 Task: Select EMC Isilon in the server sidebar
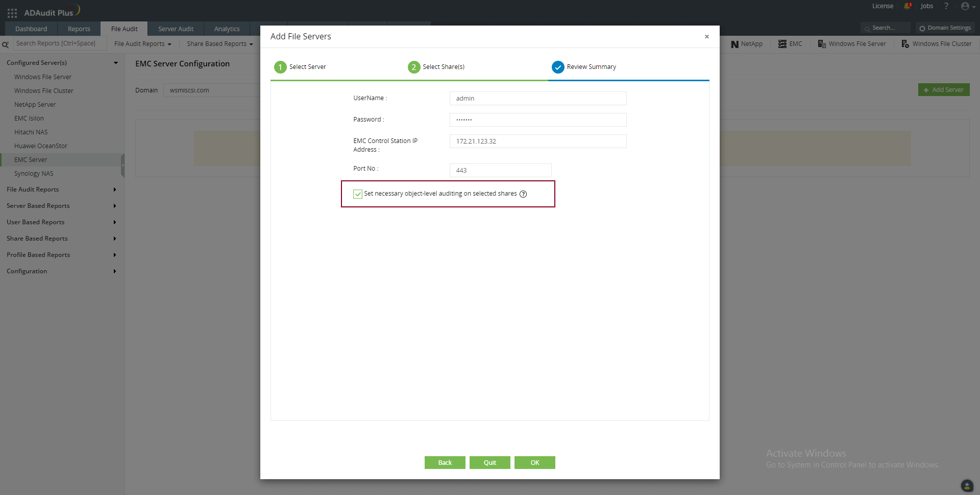(29, 118)
